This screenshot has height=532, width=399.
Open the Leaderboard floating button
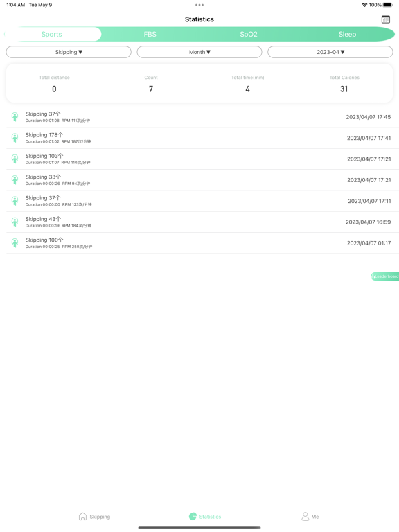tap(384, 276)
